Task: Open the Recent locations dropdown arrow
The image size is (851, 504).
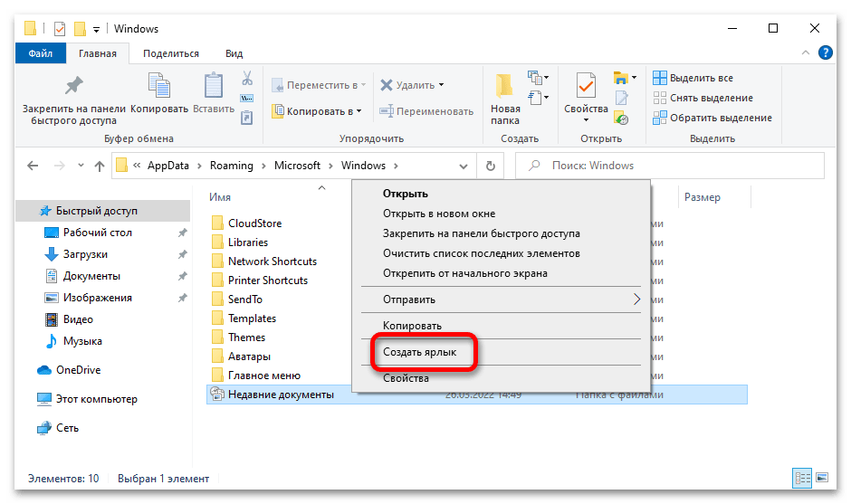Action: [x=81, y=165]
